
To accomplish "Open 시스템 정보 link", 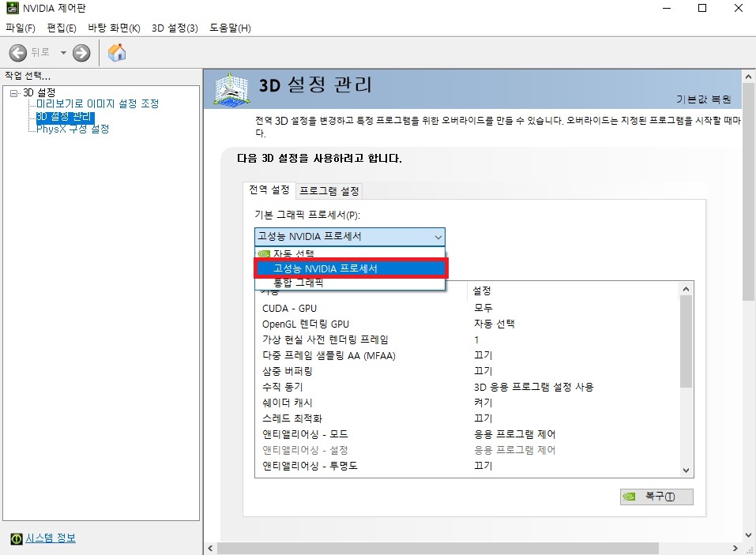I will coord(50,538).
